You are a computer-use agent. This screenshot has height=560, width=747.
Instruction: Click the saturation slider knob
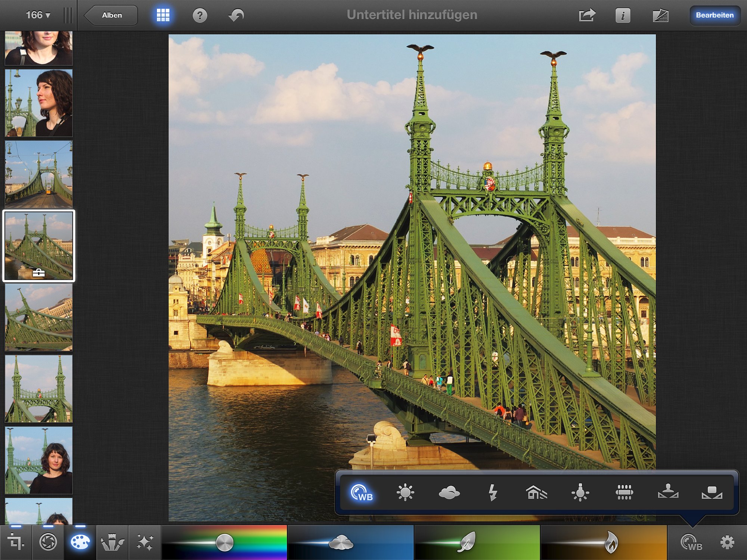(225, 542)
